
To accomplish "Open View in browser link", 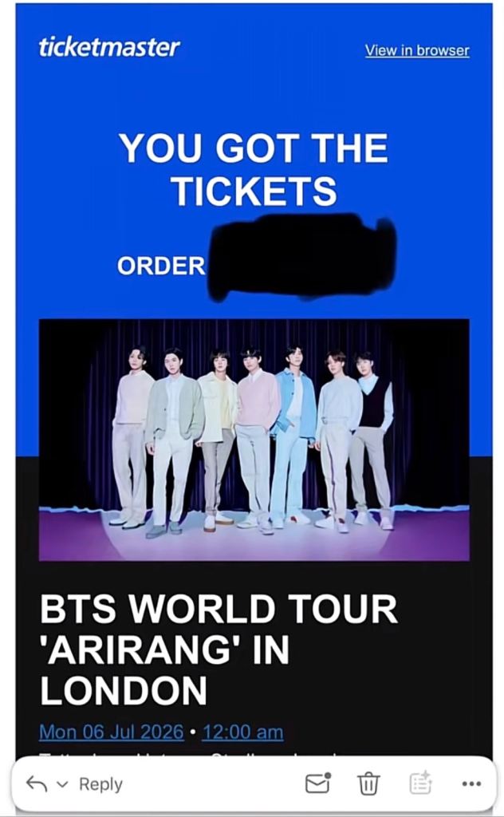I will click(417, 50).
